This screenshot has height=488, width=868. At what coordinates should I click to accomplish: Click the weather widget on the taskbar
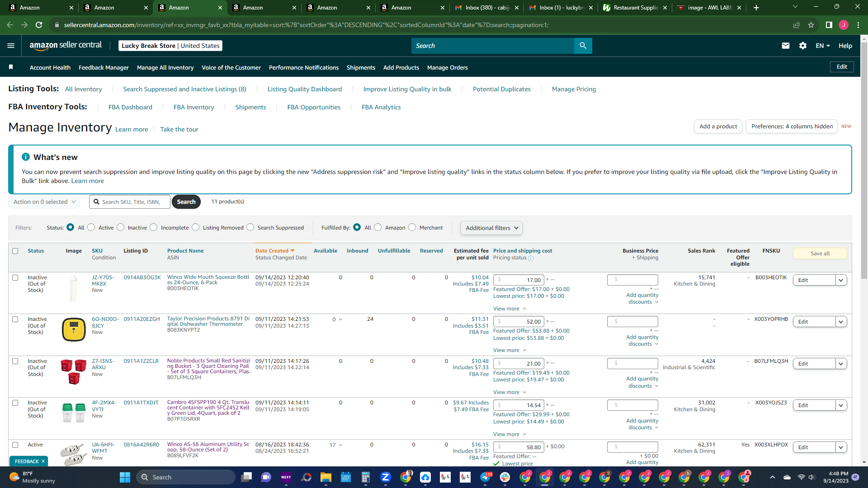click(x=32, y=477)
